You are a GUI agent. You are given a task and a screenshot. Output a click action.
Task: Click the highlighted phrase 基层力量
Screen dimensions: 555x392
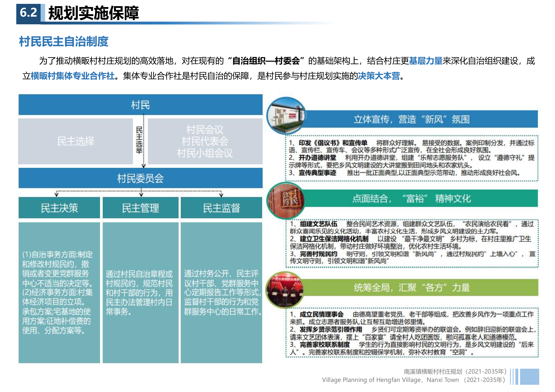tap(426, 61)
